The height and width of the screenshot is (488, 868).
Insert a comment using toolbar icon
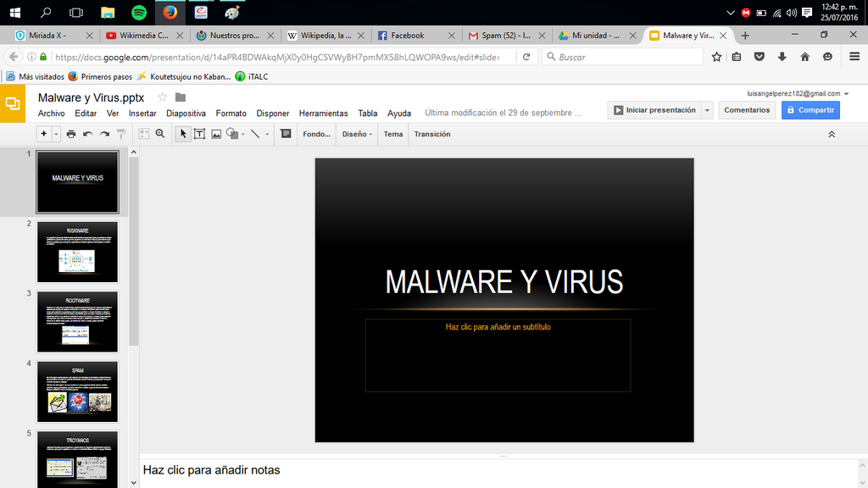[286, 134]
